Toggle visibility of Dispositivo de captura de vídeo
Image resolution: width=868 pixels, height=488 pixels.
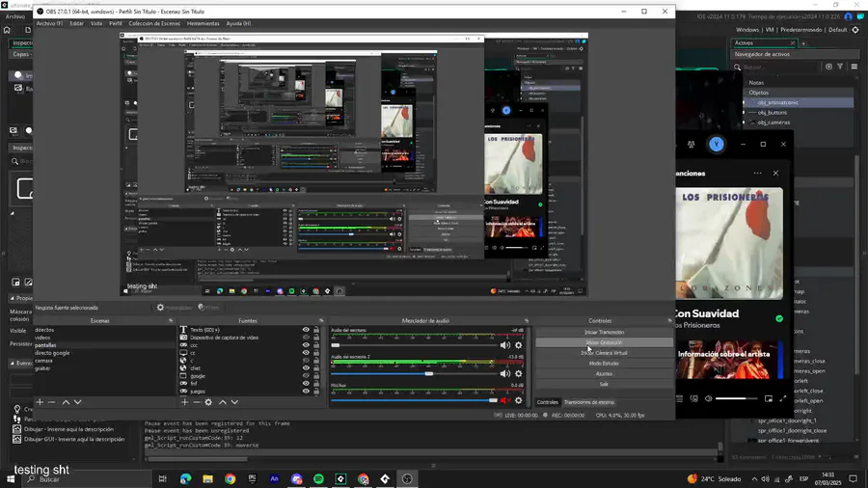coord(306,338)
